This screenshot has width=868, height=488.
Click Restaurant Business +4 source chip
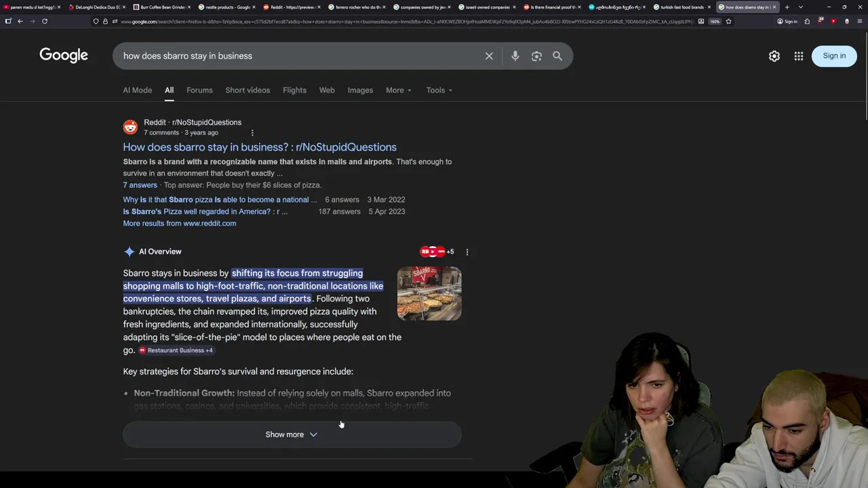point(176,350)
